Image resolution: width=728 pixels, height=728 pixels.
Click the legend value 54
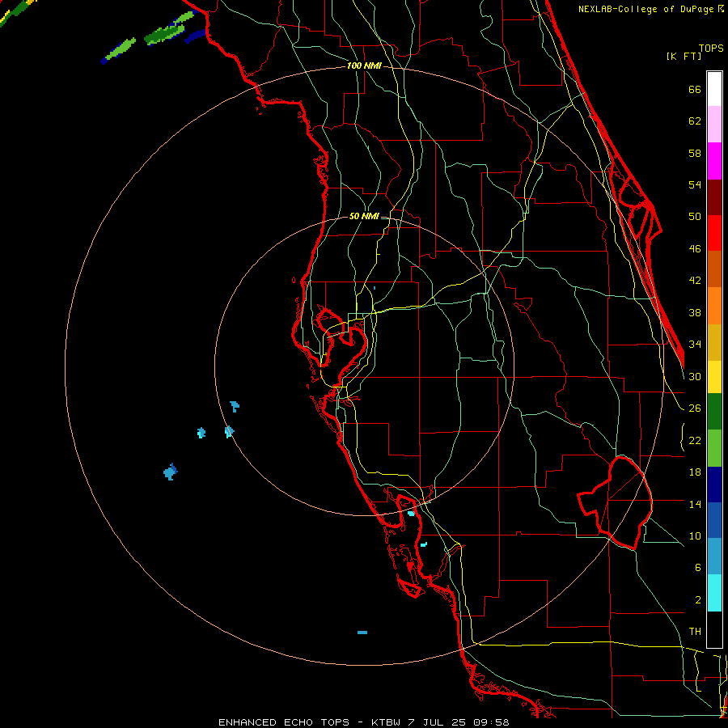(x=695, y=184)
